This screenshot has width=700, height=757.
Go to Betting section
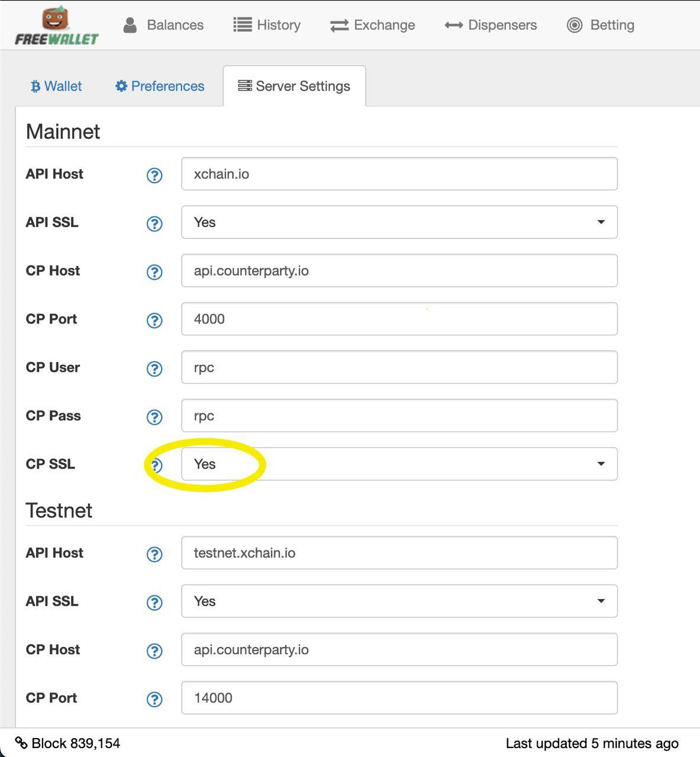[601, 25]
